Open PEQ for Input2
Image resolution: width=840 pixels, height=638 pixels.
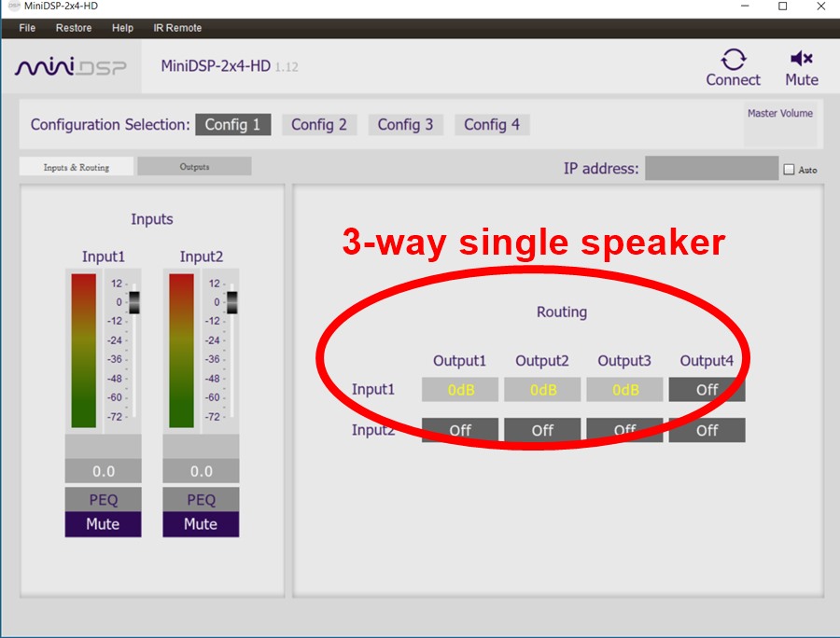tap(201, 499)
